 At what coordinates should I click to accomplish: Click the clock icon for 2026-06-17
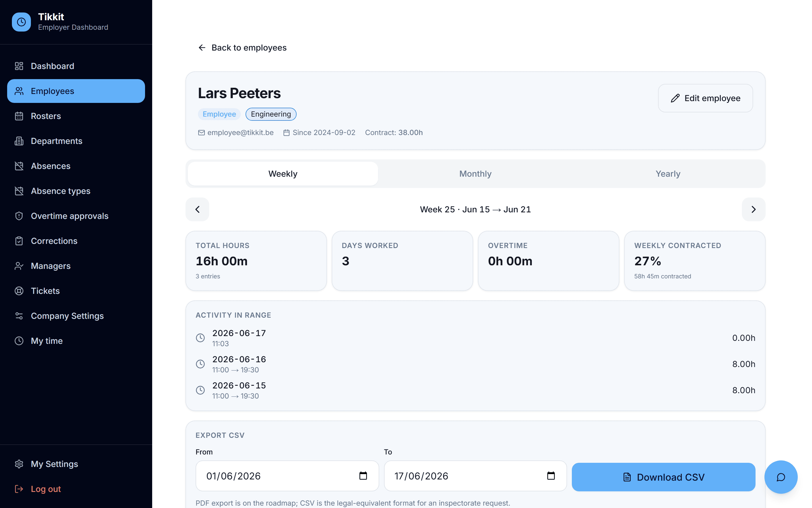[200, 338]
